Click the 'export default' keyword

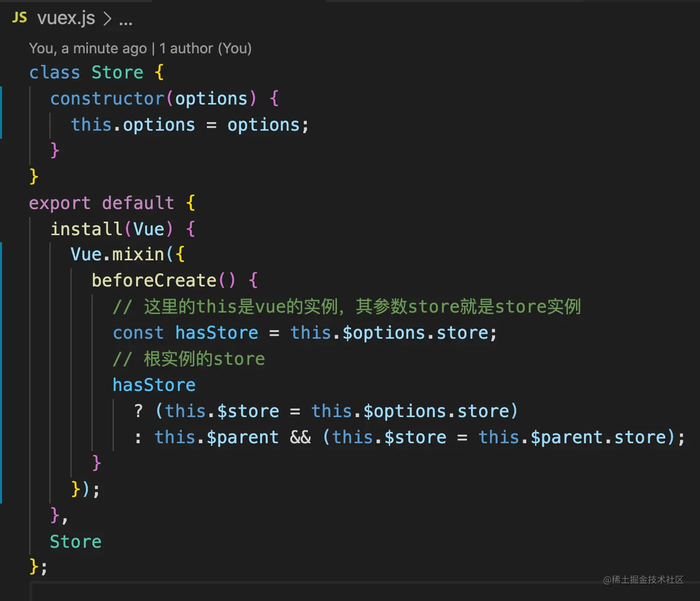point(101,203)
